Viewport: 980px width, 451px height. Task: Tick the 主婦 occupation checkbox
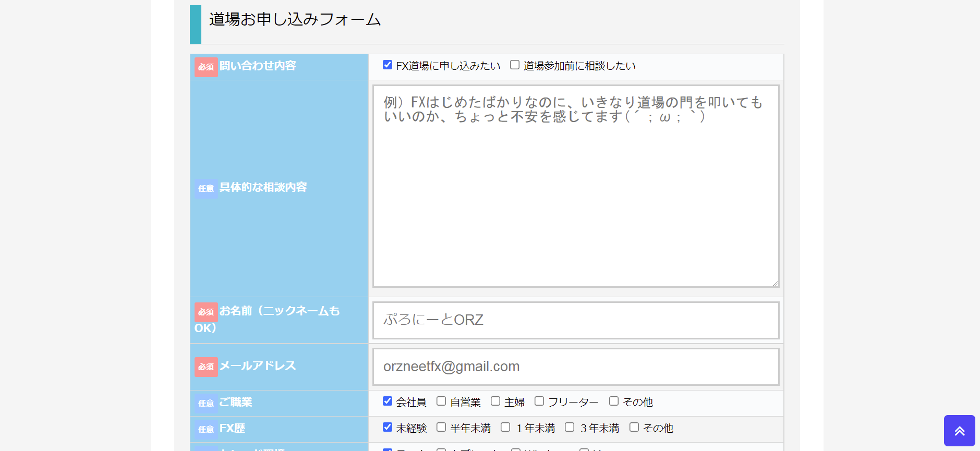tap(495, 401)
